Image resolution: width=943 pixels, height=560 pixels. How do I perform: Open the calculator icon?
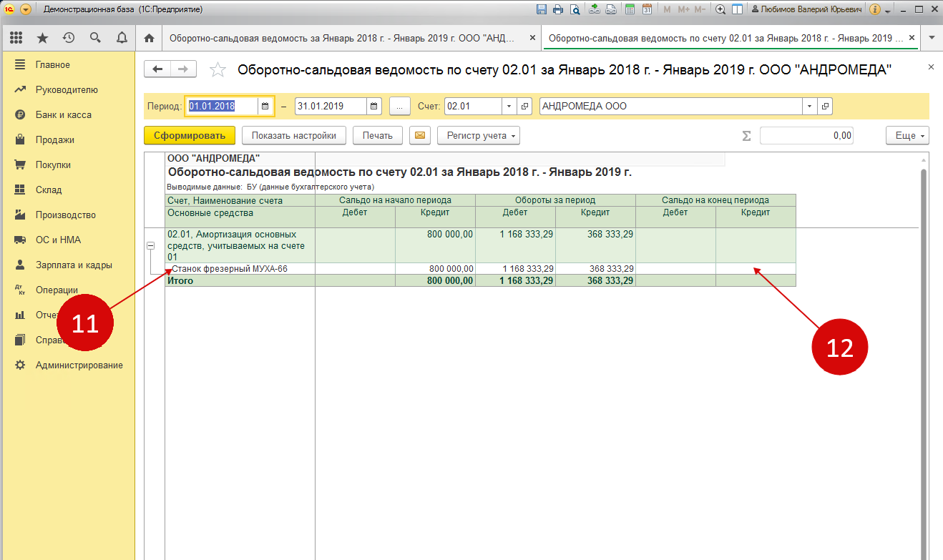click(x=630, y=10)
